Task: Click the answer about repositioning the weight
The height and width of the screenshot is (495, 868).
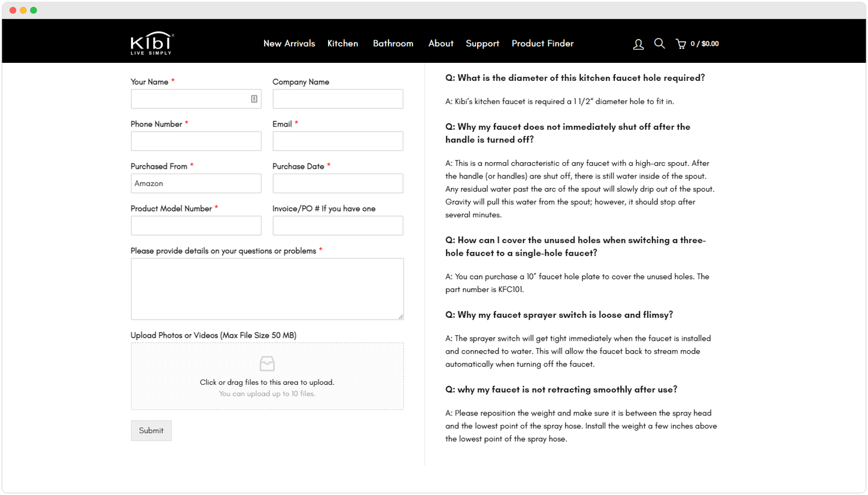Action: click(x=581, y=426)
